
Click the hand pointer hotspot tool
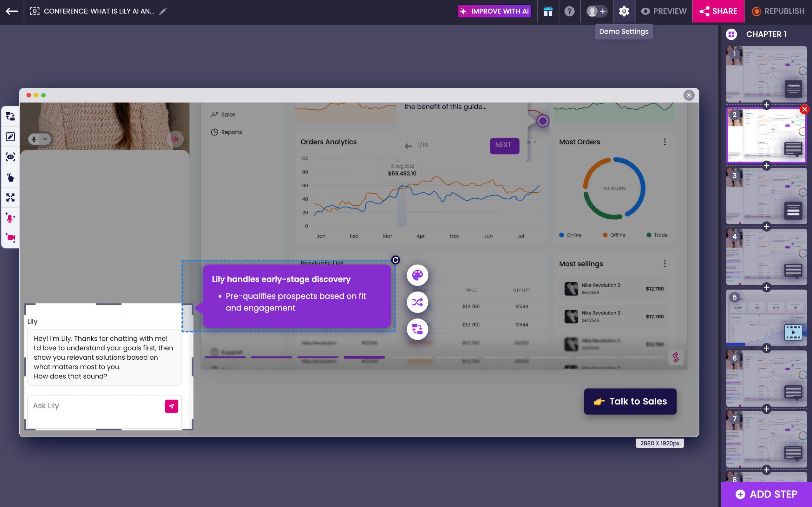(x=10, y=177)
